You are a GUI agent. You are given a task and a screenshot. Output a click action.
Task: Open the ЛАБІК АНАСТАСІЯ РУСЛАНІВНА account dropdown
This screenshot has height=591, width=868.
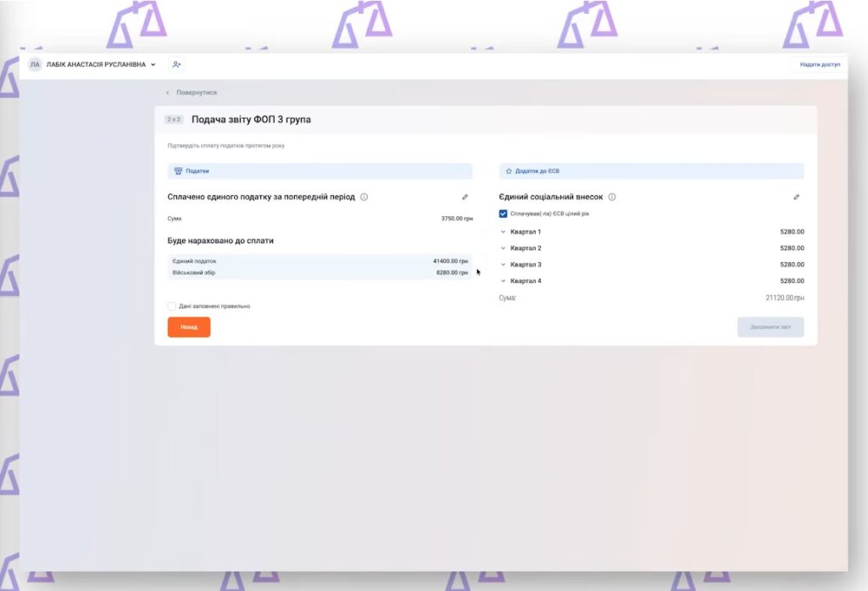(153, 64)
